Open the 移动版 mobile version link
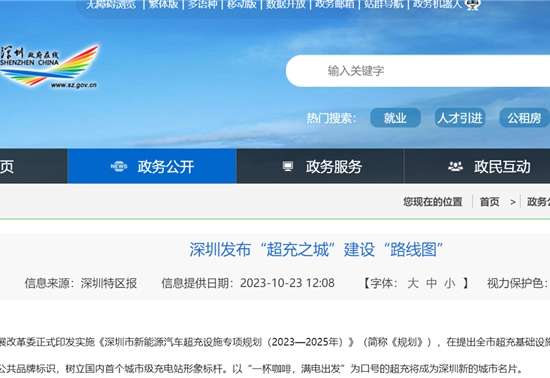Viewport: 550px width, 378px height. [241, 4]
